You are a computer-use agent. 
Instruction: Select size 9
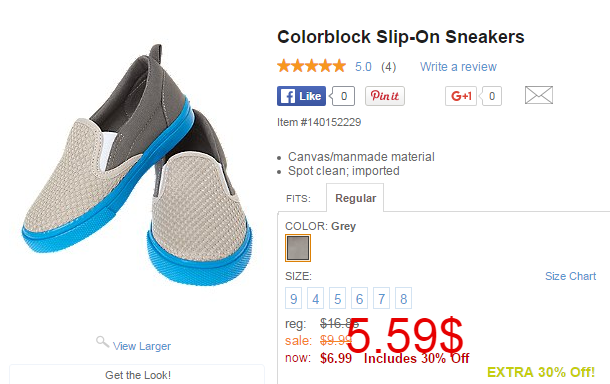pyautogui.click(x=293, y=298)
